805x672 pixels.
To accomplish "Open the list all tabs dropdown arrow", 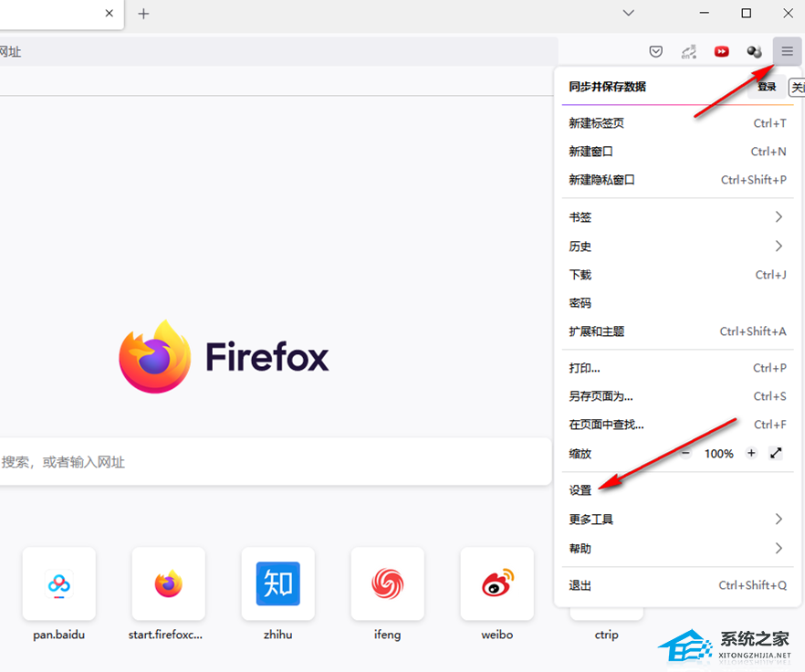I will 628,14.
